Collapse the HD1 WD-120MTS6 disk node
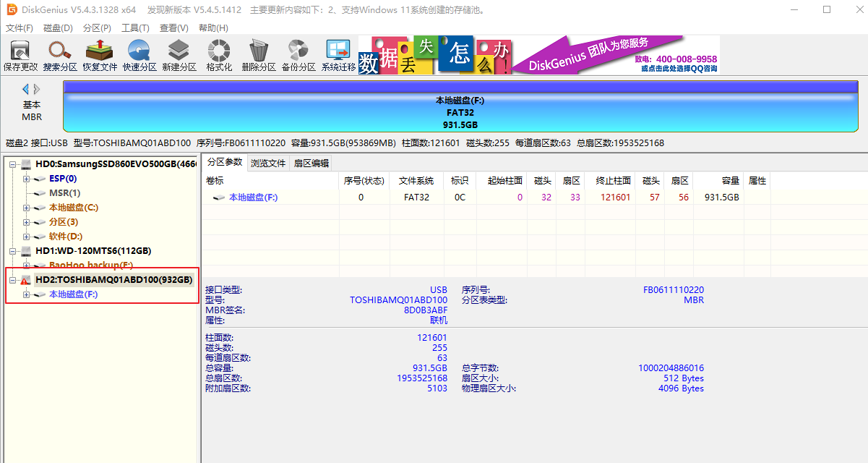The width and height of the screenshot is (868, 463). (12, 251)
